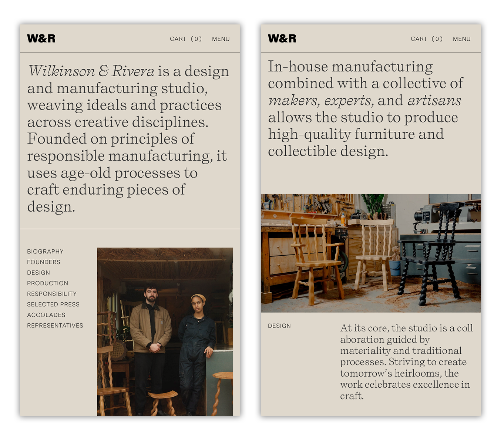
Task: Click the W&R logo on the left screen
Action: click(41, 38)
